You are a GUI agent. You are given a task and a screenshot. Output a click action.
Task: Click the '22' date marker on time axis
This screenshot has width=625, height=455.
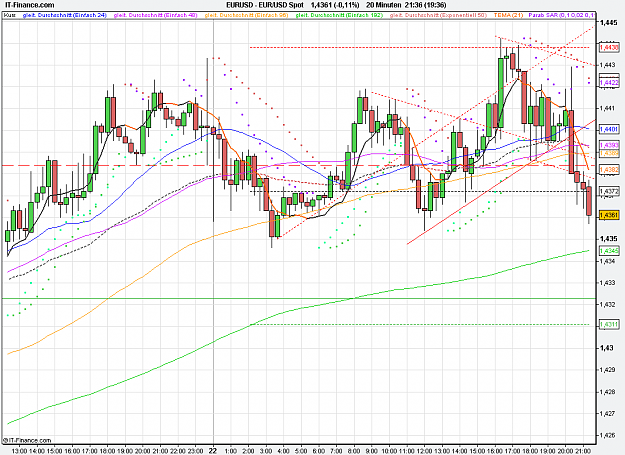coord(213,450)
